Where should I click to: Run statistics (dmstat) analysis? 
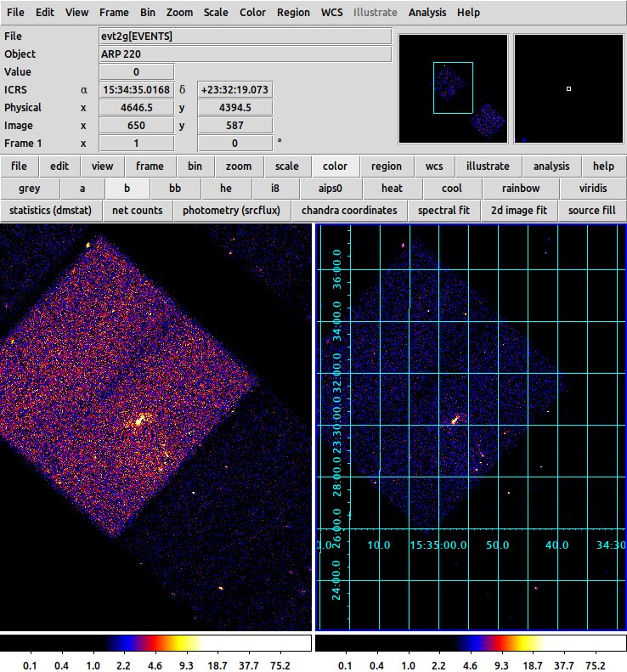pyautogui.click(x=51, y=211)
